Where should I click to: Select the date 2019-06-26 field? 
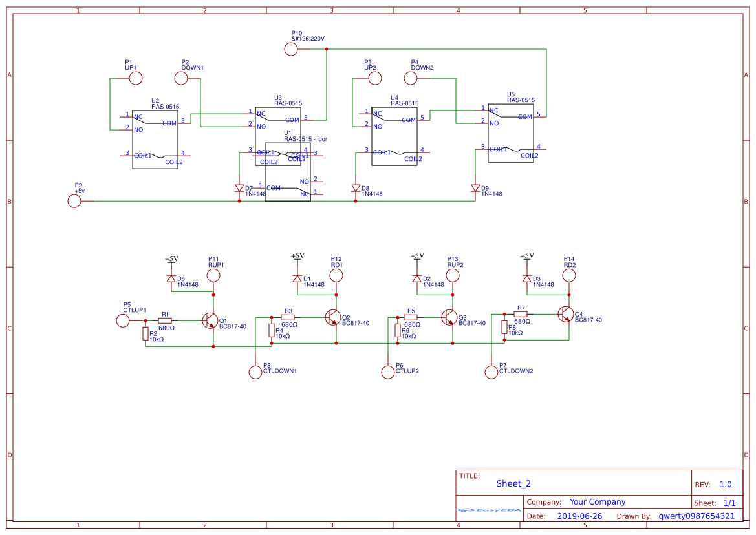click(x=579, y=516)
